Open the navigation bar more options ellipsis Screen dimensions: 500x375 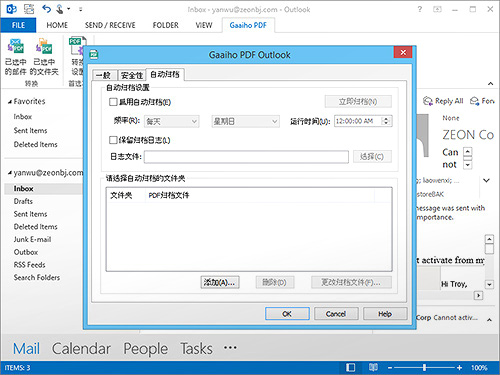click(x=230, y=348)
